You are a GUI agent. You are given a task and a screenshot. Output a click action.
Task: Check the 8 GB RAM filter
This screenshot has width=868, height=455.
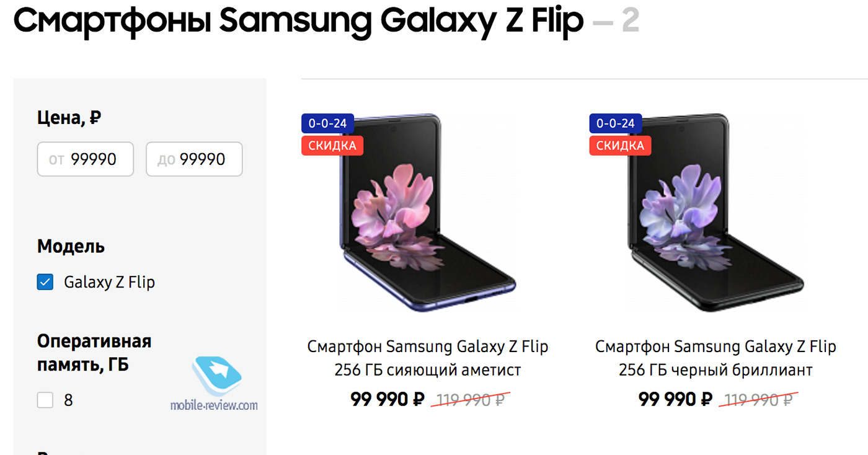click(x=45, y=400)
